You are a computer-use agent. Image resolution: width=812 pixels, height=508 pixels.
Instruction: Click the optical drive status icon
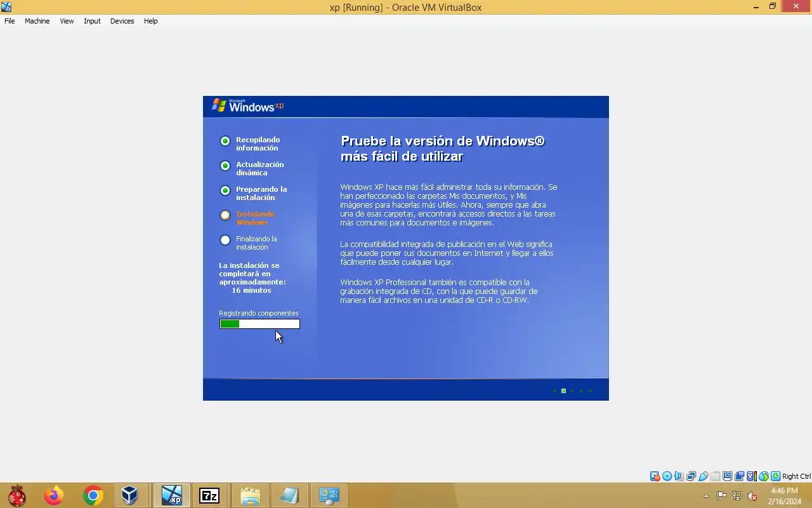pyautogui.click(x=667, y=476)
